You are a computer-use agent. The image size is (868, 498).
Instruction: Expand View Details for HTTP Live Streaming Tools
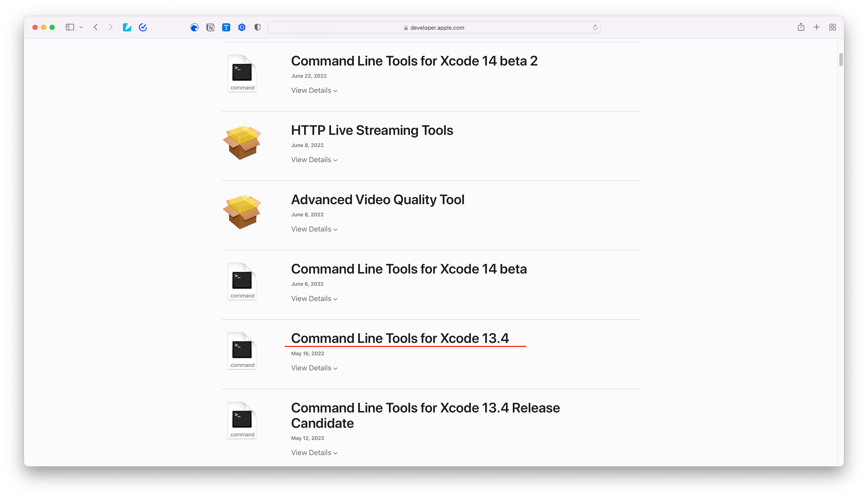[314, 160]
